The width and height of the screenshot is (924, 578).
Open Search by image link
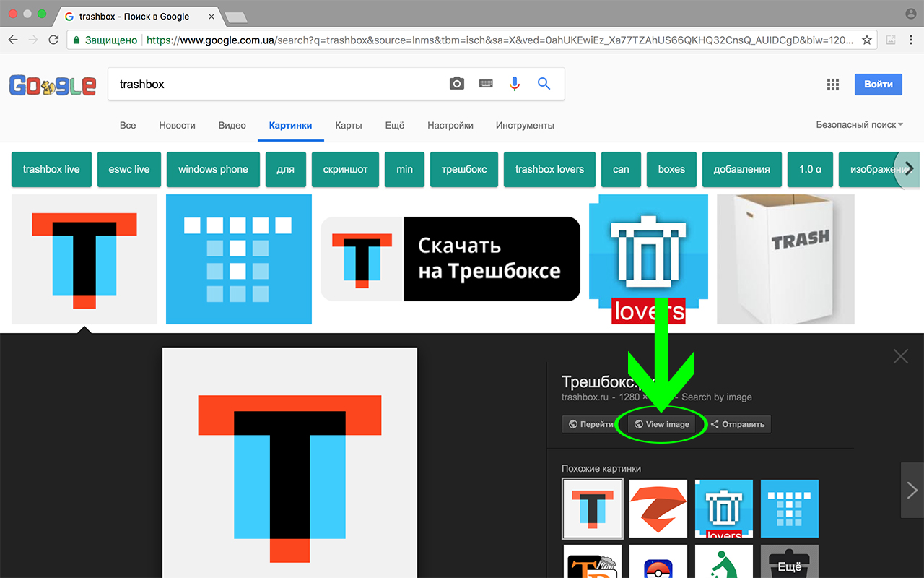coord(717,397)
